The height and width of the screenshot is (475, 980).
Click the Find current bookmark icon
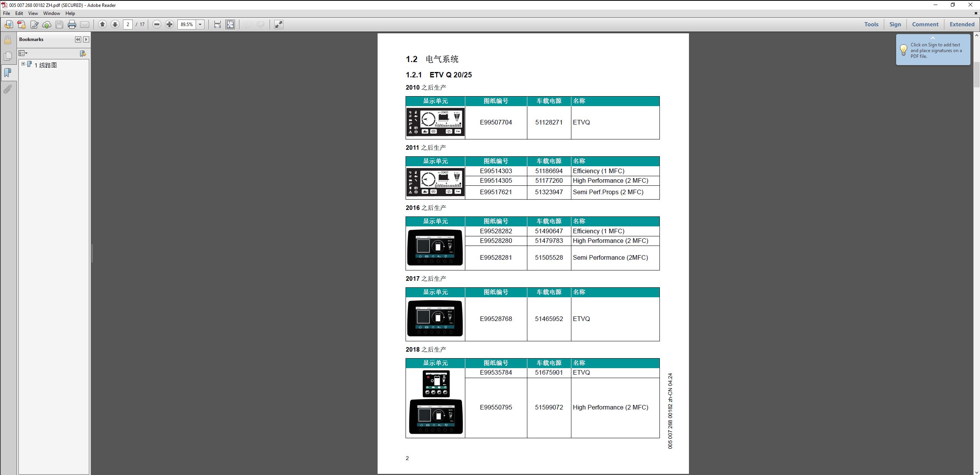click(83, 54)
